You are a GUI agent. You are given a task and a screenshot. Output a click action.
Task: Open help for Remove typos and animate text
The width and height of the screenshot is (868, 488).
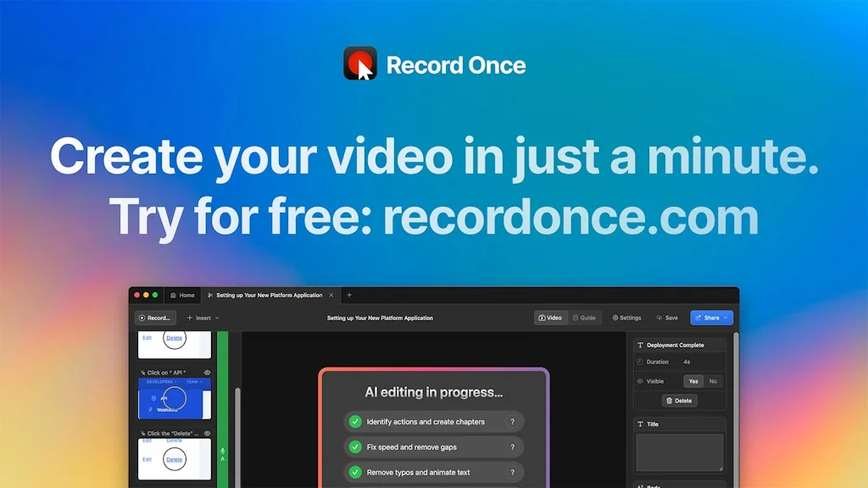[x=512, y=473]
